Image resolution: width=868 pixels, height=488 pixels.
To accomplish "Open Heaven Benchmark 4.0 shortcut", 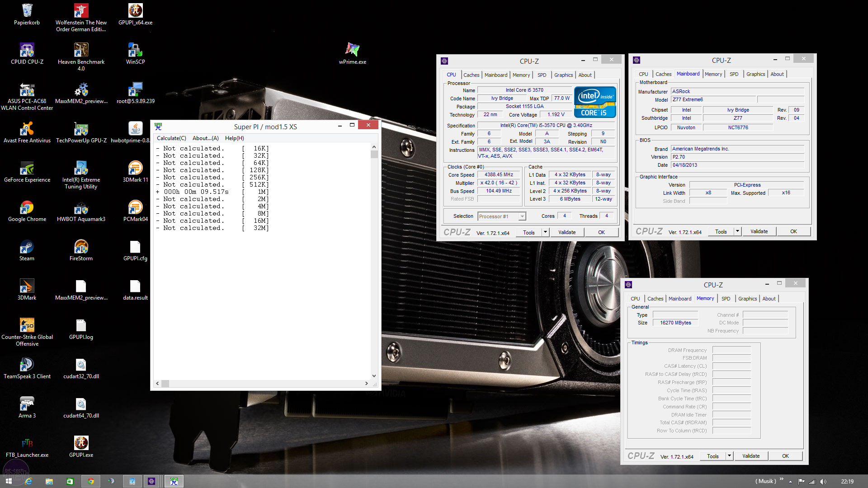I will [x=81, y=57].
